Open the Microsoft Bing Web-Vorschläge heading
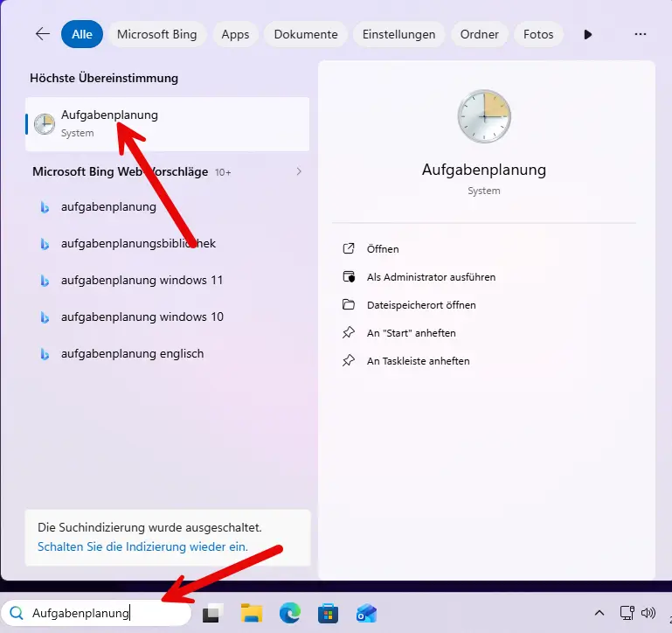This screenshot has height=633, width=672. 120,171
